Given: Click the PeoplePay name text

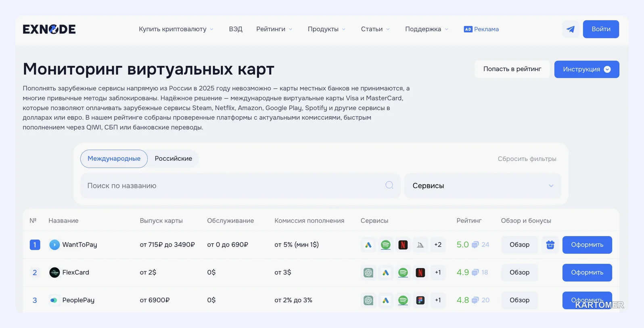Looking at the screenshot, I should pos(78,300).
